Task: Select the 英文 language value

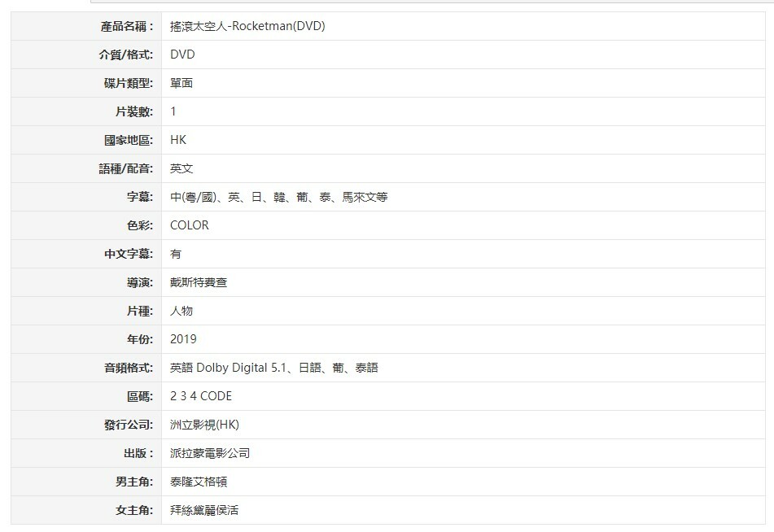Action: pyautogui.click(x=181, y=168)
